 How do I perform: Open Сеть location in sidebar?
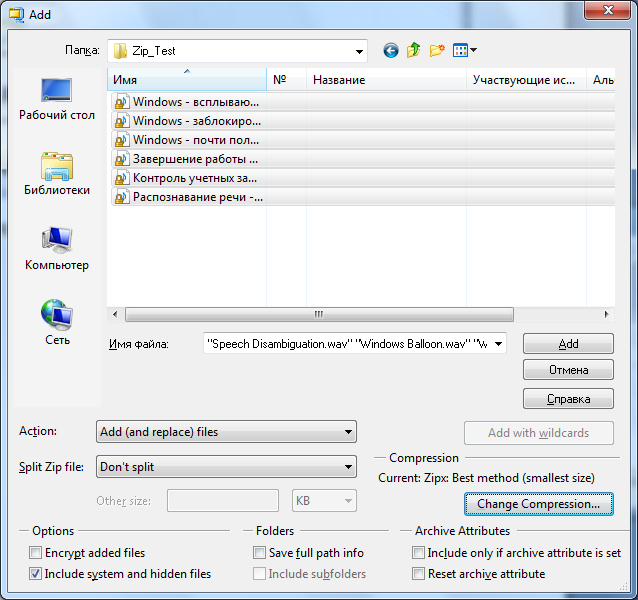pyautogui.click(x=57, y=323)
